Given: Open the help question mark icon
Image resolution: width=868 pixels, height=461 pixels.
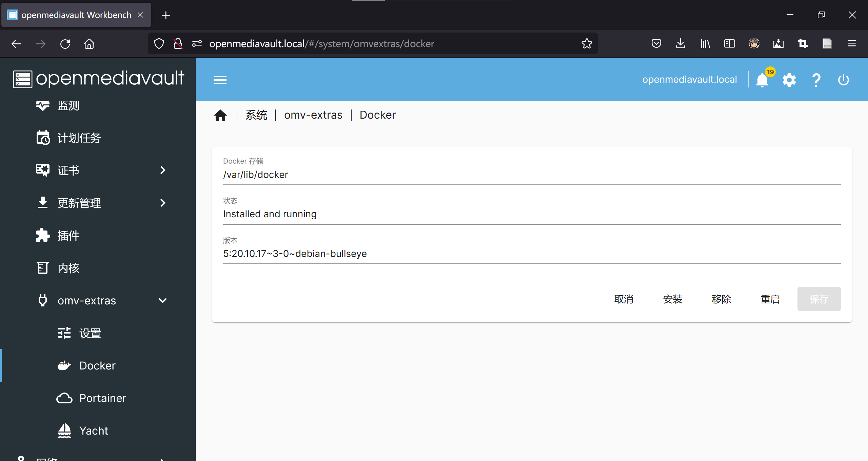Looking at the screenshot, I should (816, 80).
